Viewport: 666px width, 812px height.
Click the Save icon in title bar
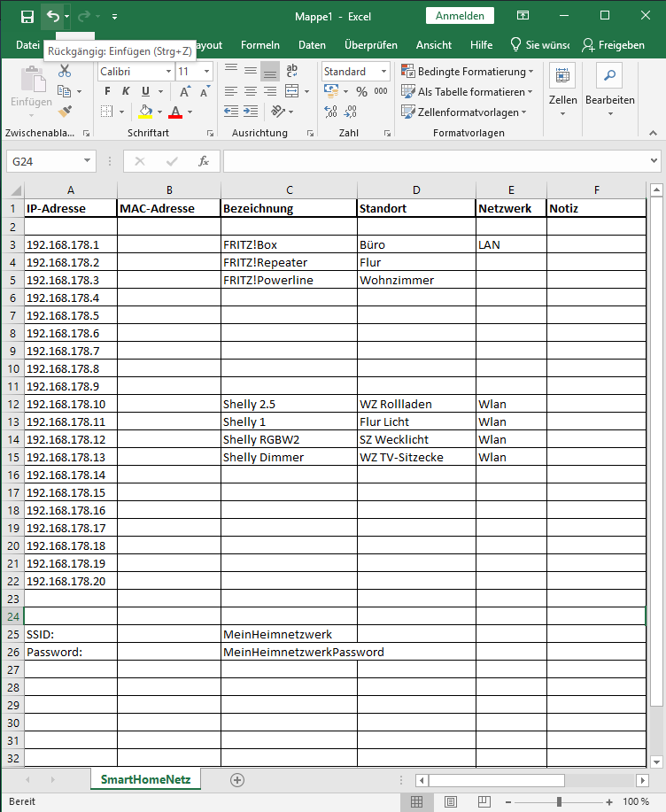(x=27, y=16)
